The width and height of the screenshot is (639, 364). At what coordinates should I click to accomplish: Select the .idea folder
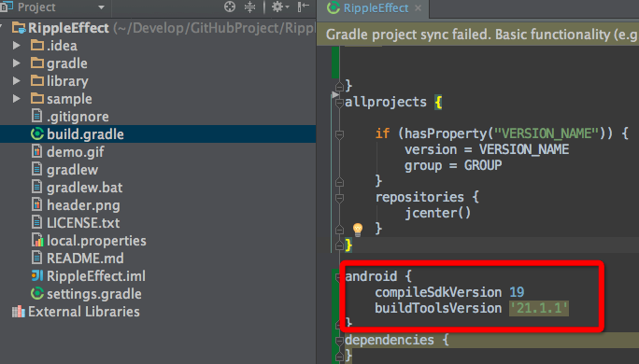click(x=62, y=46)
